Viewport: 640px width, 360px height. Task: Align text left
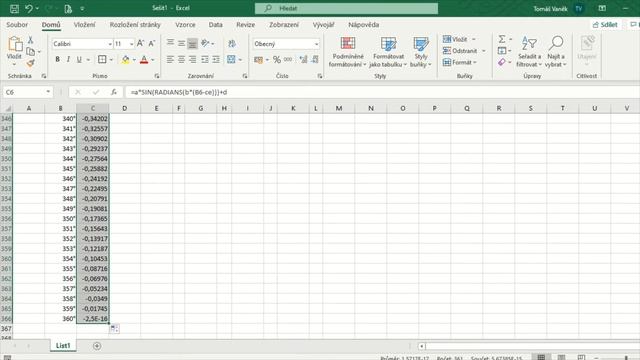click(x=170, y=60)
